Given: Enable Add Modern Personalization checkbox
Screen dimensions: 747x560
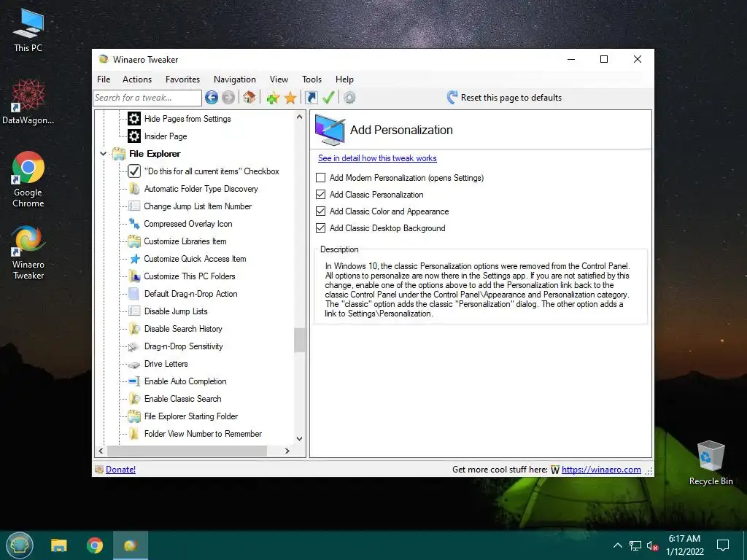Looking at the screenshot, I should coord(321,178).
